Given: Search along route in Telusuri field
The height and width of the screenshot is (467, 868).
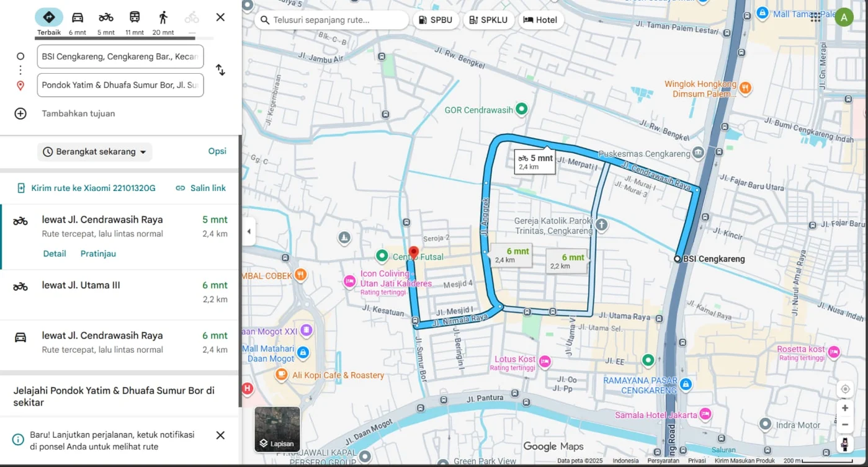Looking at the screenshot, I should (x=332, y=20).
